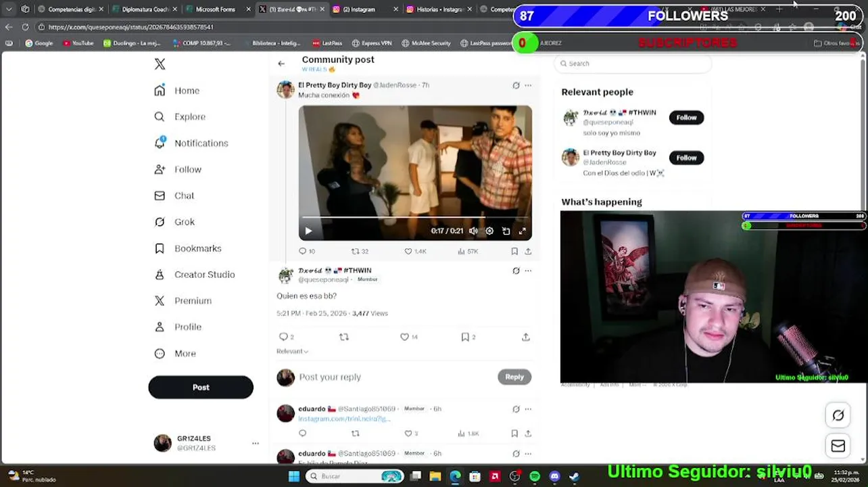Open Spotify from the taskbar
The image size is (868, 487).
click(x=535, y=476)
